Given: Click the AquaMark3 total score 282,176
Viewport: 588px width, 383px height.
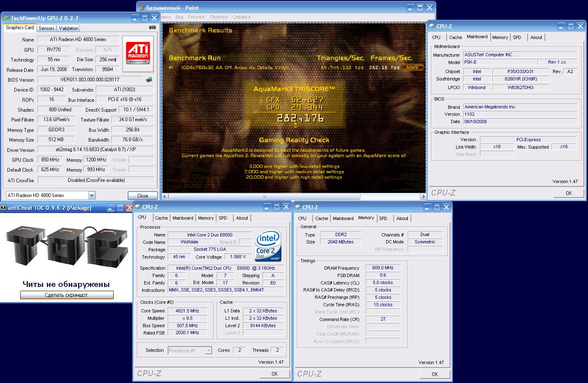Looking at the screenshot, I should [x=300, y=119].
